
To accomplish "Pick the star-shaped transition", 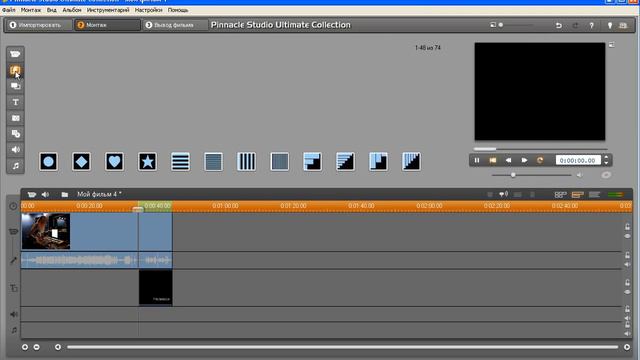I will pyautogui.click(x=147, y=162).
